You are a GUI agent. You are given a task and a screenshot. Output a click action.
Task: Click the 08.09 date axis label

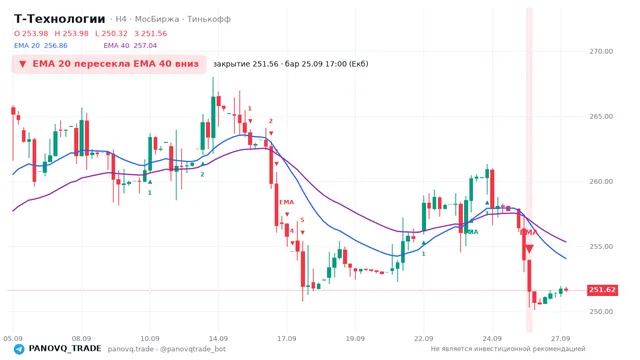coord(81,338)
